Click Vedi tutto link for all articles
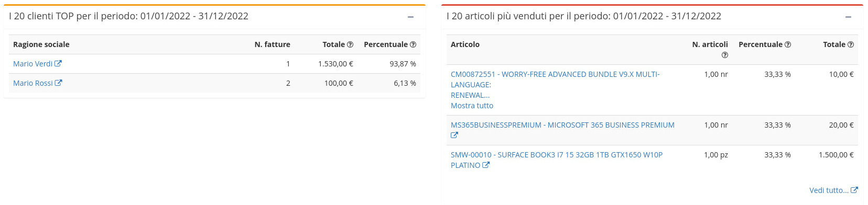The width and height of the screenshot is (868, 205). pos(829,190)
